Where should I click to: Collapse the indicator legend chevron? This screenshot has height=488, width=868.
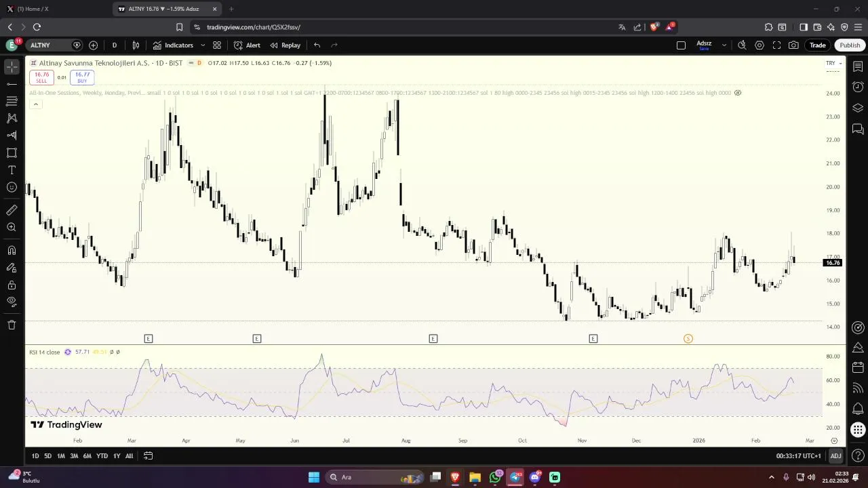point(35,104)
